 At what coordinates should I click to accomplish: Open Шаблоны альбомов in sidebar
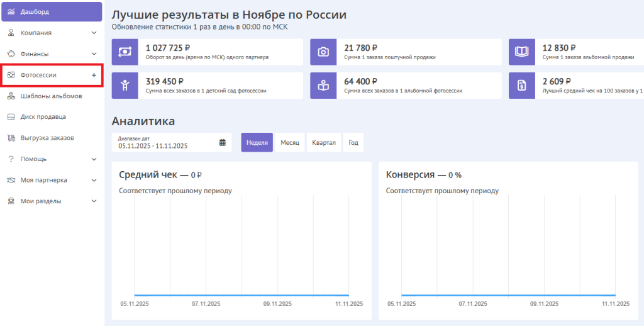coord(51,96)
